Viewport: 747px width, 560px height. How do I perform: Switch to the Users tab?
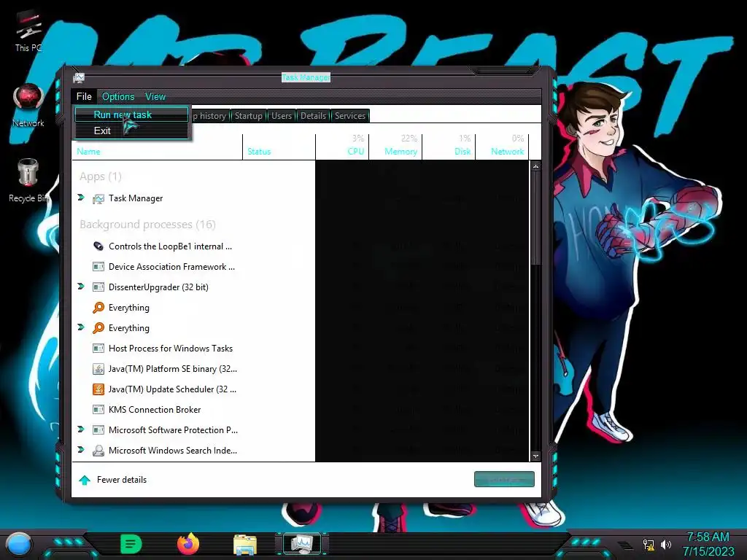[282, 116]
